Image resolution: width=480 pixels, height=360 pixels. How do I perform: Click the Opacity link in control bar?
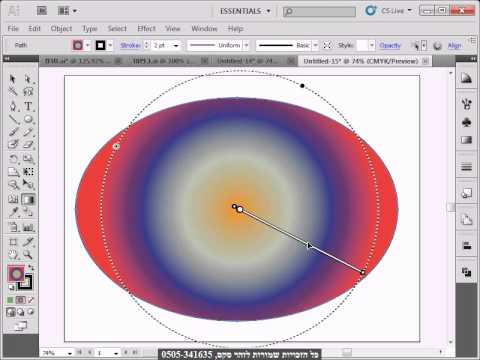390,45
